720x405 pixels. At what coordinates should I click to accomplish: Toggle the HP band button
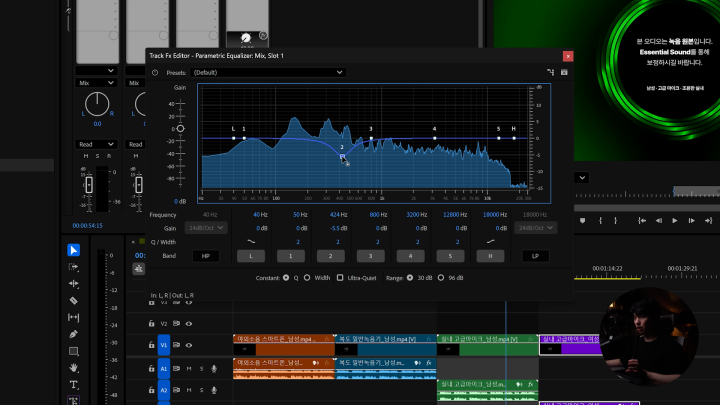click(204, 256)
